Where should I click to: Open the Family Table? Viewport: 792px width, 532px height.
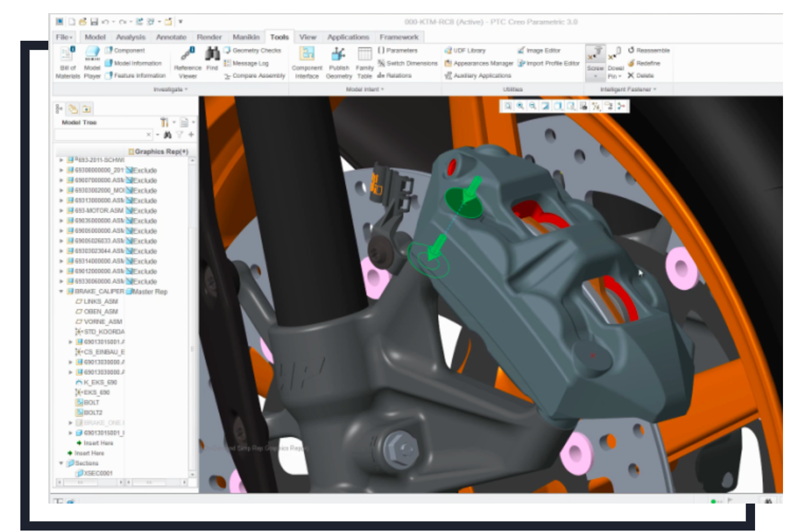(364, 63)
